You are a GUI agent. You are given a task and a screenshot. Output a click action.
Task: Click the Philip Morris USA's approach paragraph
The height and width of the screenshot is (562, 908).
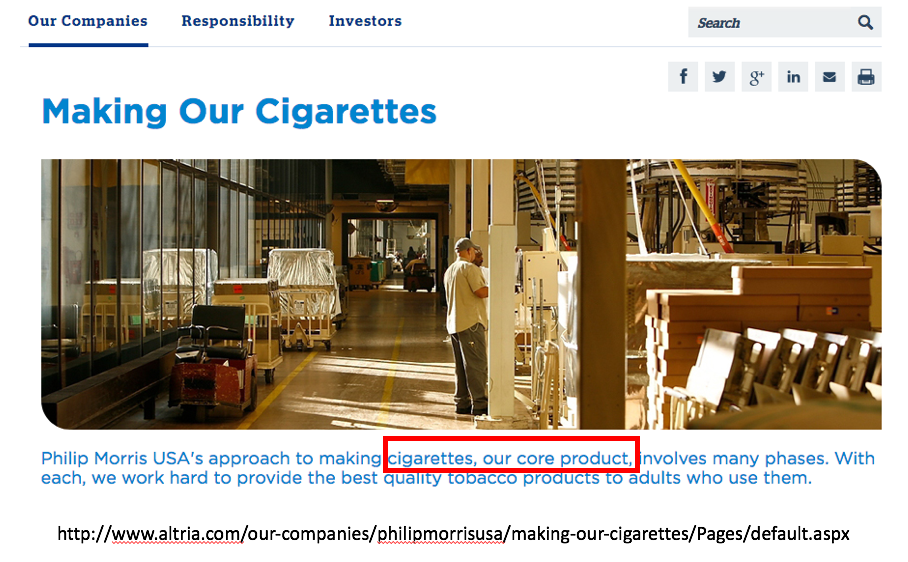[457, 468]
